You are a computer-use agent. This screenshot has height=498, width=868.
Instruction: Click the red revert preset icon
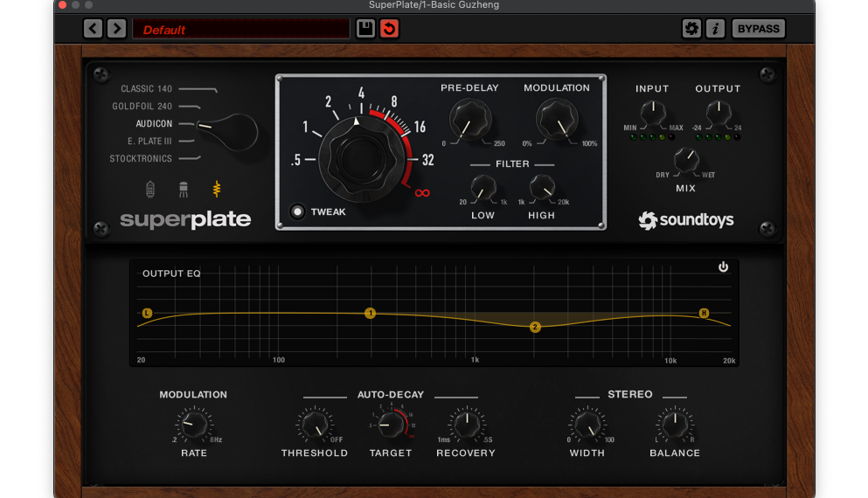(x=390, y=29)
